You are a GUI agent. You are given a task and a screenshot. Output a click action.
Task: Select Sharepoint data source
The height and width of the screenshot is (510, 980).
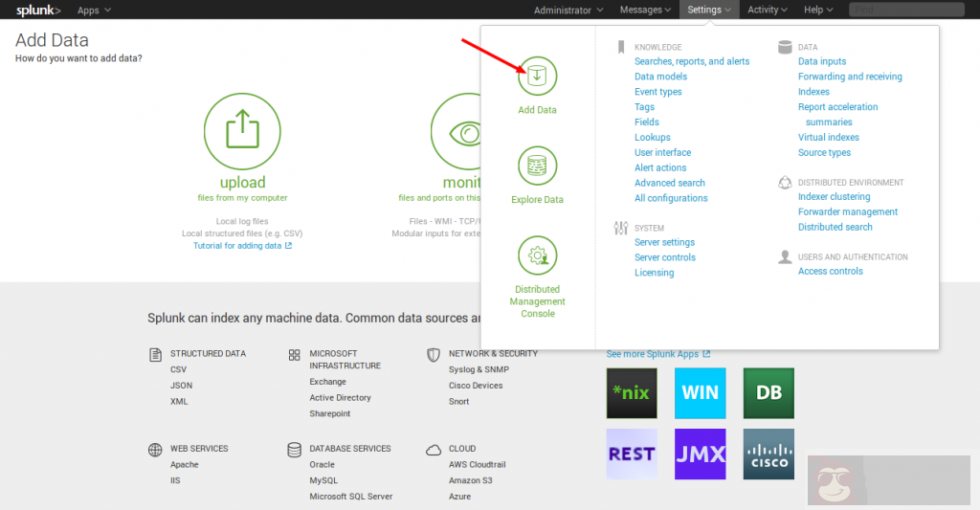tap(329, 413)
